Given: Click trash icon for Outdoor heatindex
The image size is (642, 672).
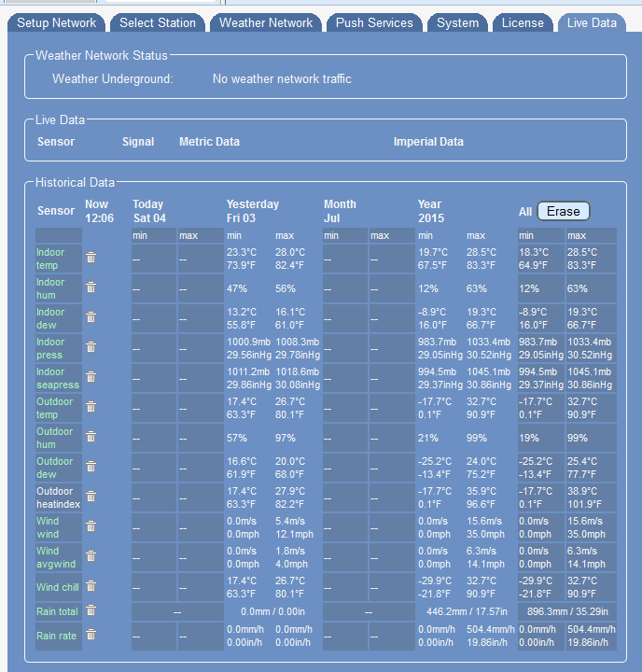Looking at the screenshot, I should click(x=91, y=497).
